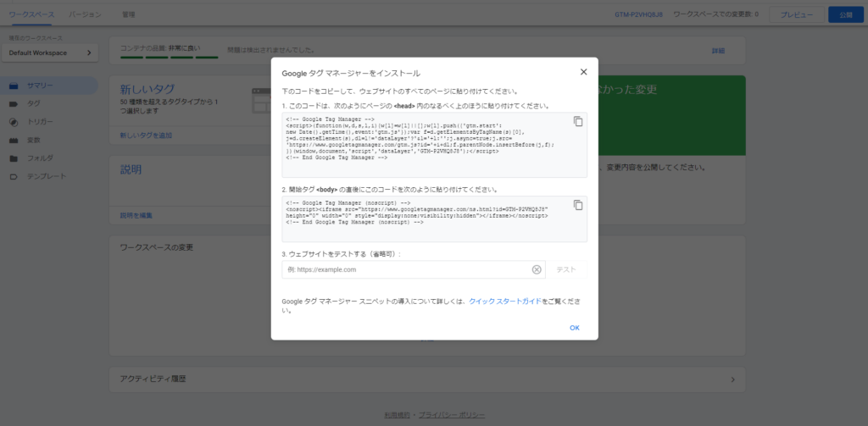Click the サマリー sidebar icon
This screenshot has height=426, width=868.
click(x=14, y=86)
